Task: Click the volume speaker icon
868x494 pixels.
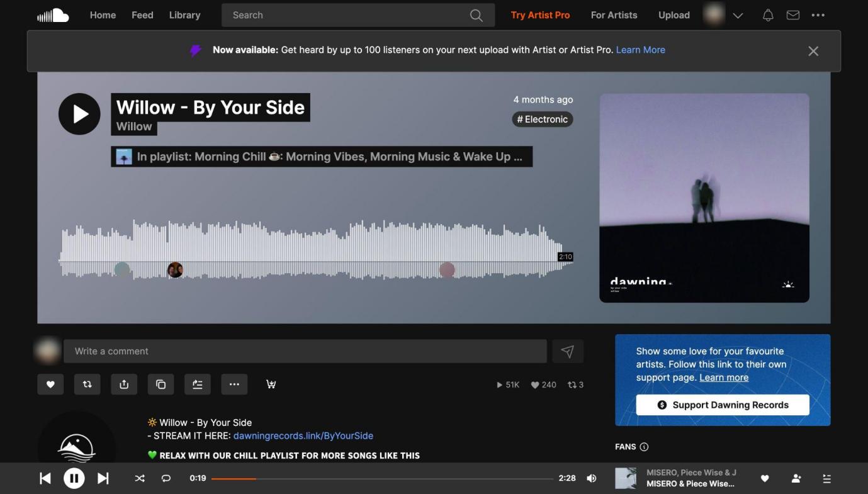Action: point(592,478)
